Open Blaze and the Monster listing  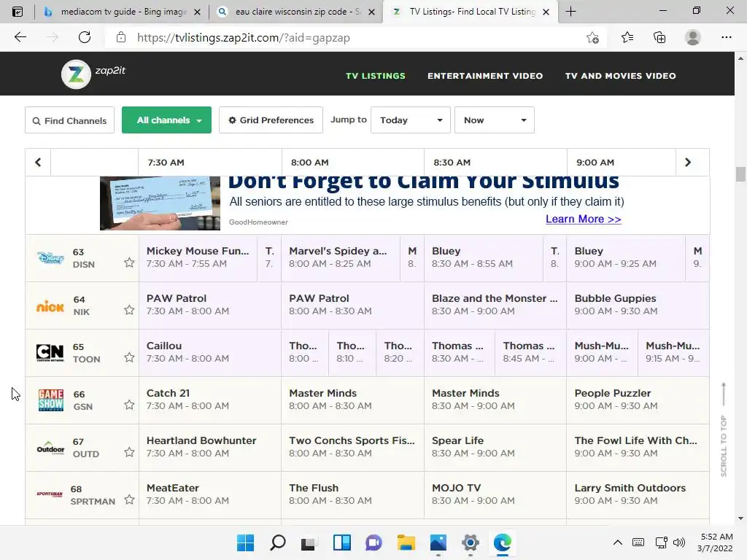495,306
